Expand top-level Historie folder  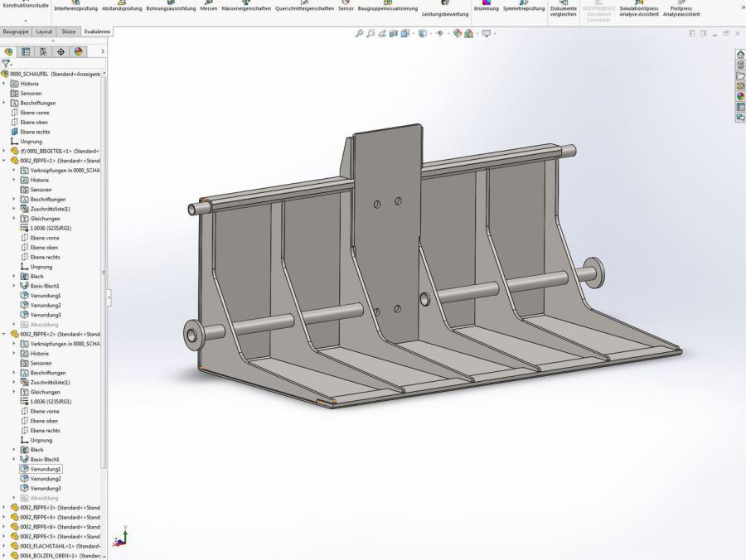(x=4, y=84)
